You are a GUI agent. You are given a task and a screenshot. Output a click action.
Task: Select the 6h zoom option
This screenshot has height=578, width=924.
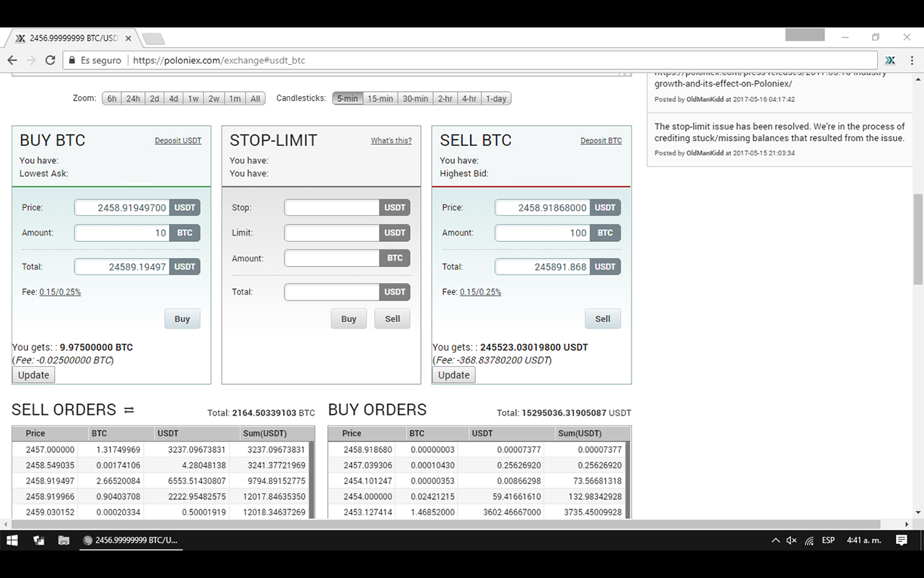[x=112, y=98]
